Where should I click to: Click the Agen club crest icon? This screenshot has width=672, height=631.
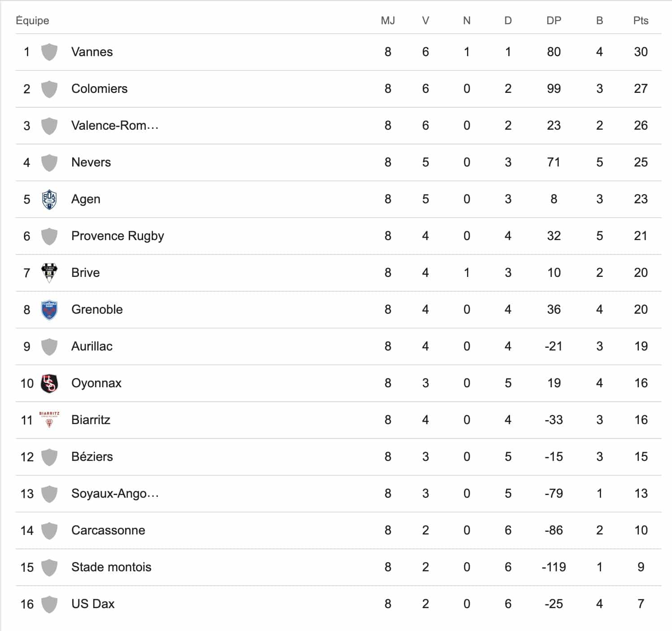click(x=49, y=199)
